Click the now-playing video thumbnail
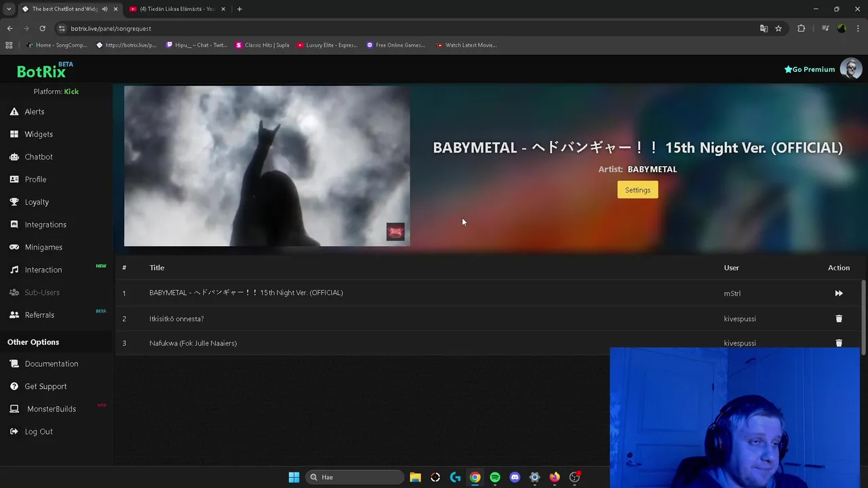 coord(267,166)
